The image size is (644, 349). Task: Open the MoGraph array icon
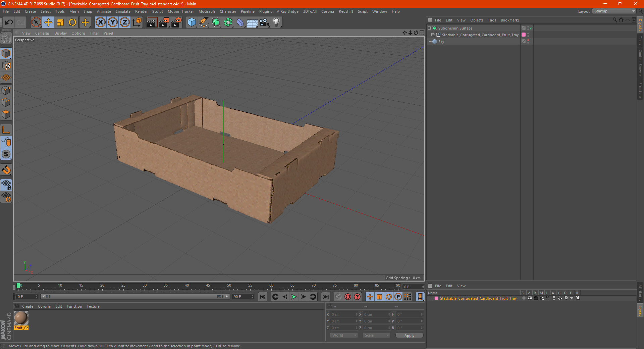[x=228, y=22]
